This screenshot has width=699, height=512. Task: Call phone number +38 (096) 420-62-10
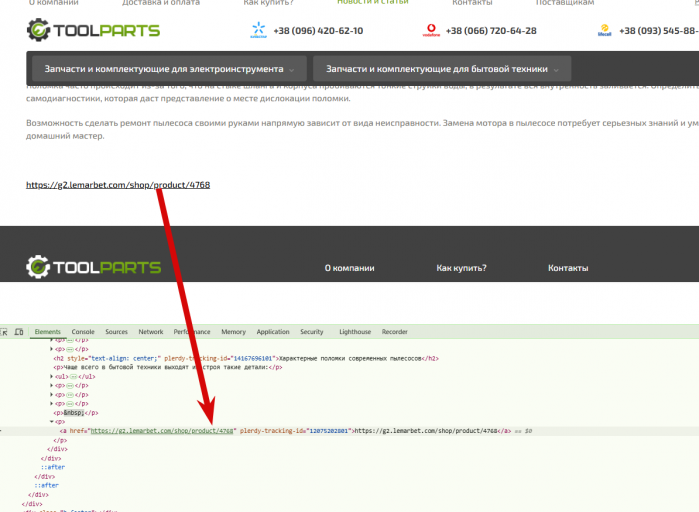pyautogui.click(x=318, y=31)
